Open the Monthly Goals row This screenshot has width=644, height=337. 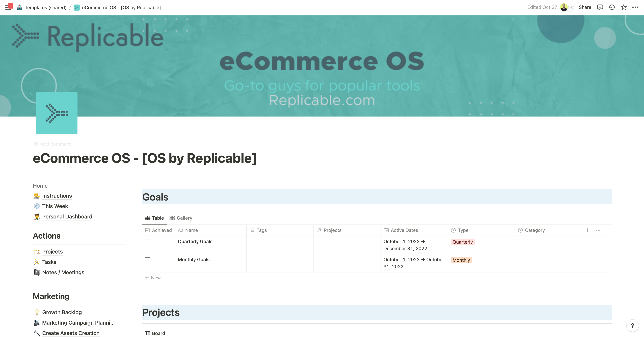[x=194, y=260]
